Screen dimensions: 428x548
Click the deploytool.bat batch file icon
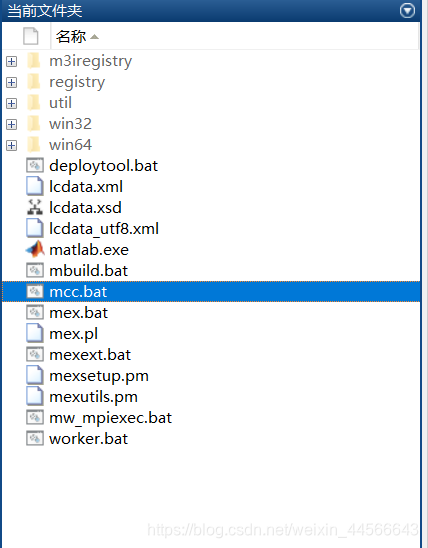pos(35,165)
